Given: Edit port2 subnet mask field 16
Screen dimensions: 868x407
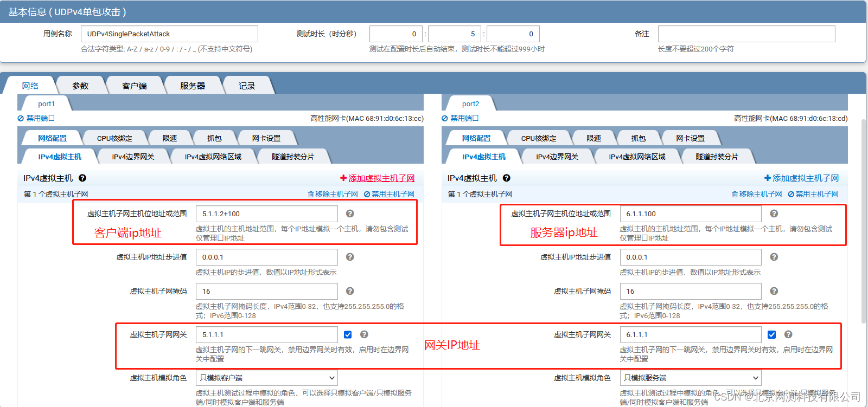Looking at the screenshot, I should (x=691, y=291).
